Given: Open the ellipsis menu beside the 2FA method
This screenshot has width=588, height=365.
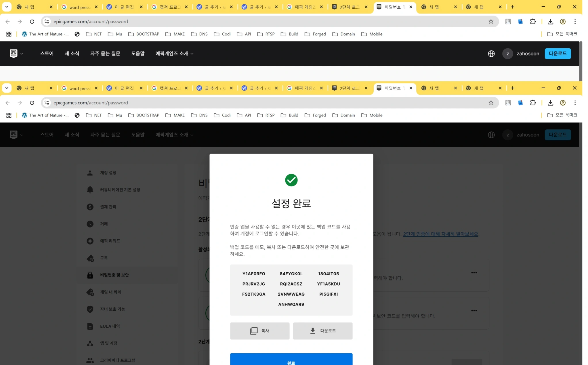Looking at the screenshot, I should (x=474, y=272).
